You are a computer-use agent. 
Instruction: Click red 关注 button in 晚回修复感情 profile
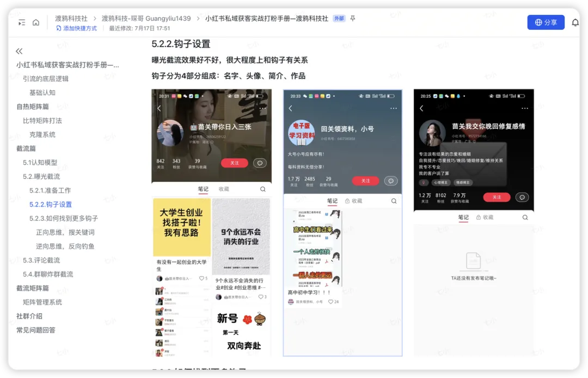497,197
